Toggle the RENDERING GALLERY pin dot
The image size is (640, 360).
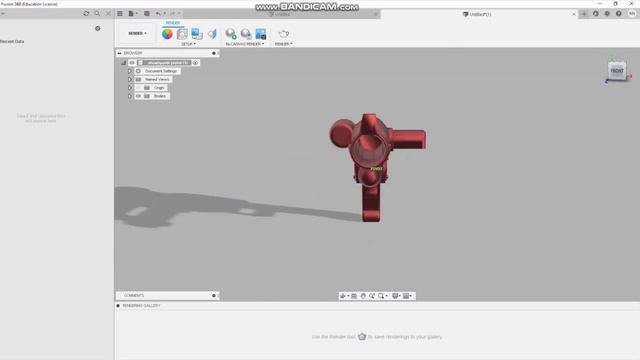click(118, 306)
